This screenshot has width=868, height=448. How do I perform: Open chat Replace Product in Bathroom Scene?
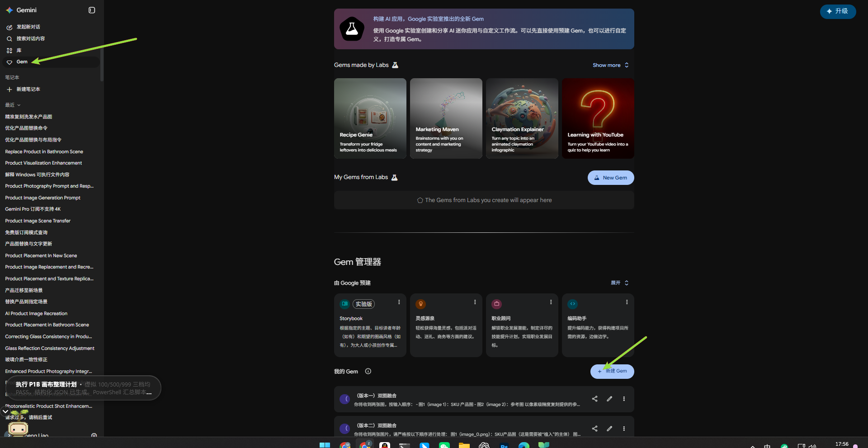pos(44,151)
